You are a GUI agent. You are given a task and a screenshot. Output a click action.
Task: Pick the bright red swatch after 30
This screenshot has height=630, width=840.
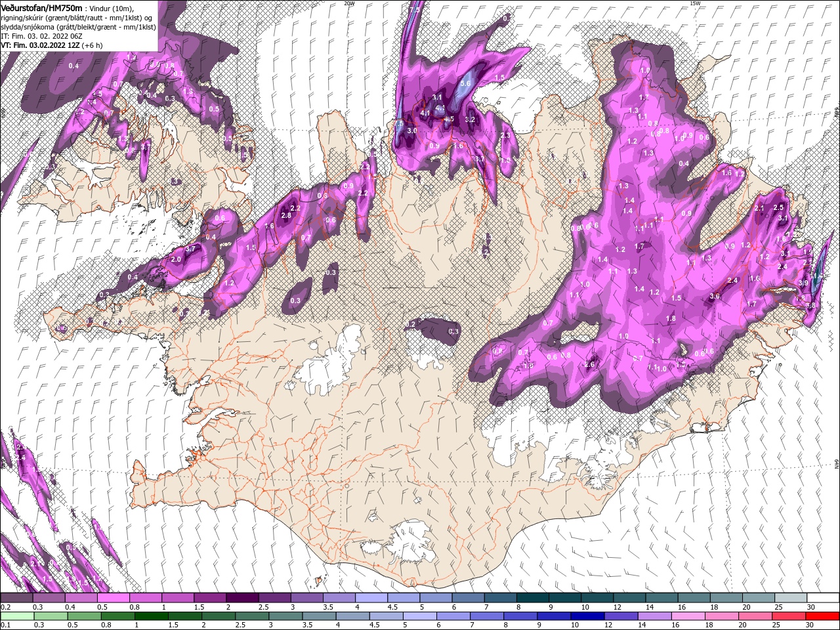[824, 616]
